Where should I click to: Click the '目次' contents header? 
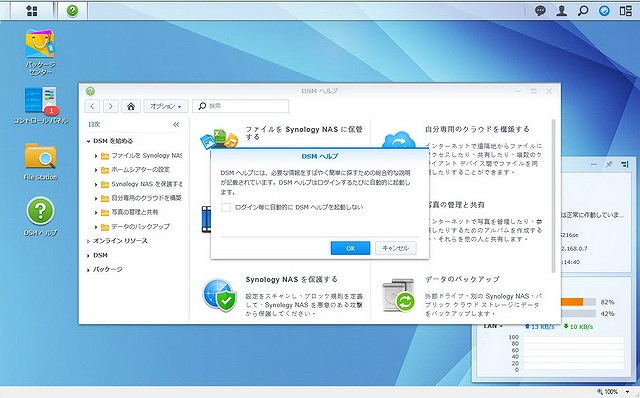tap(94, 125)
